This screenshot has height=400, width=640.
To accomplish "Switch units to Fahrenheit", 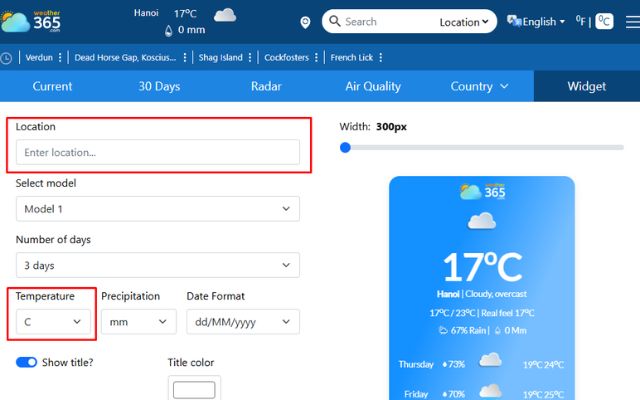I will [x=580, y=21].
